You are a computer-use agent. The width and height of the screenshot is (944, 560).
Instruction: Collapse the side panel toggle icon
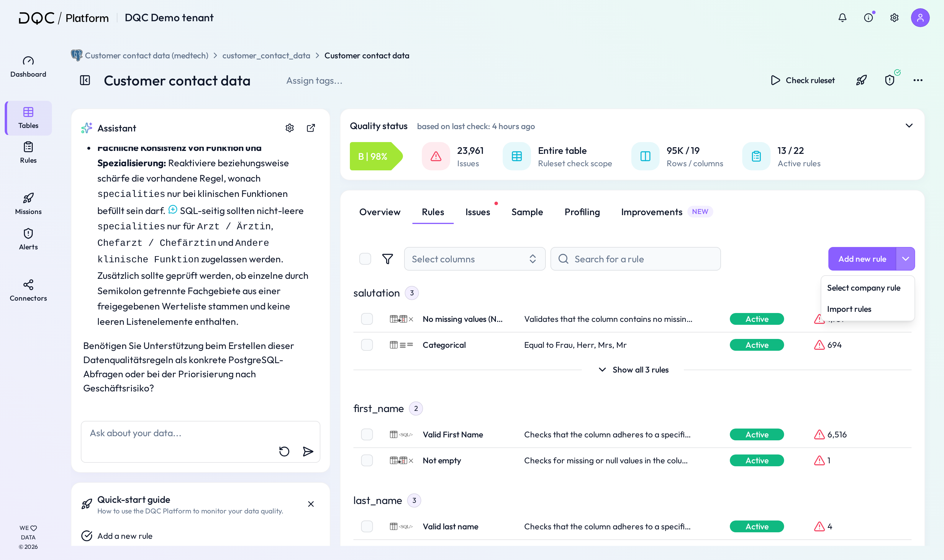coord(85,80)
